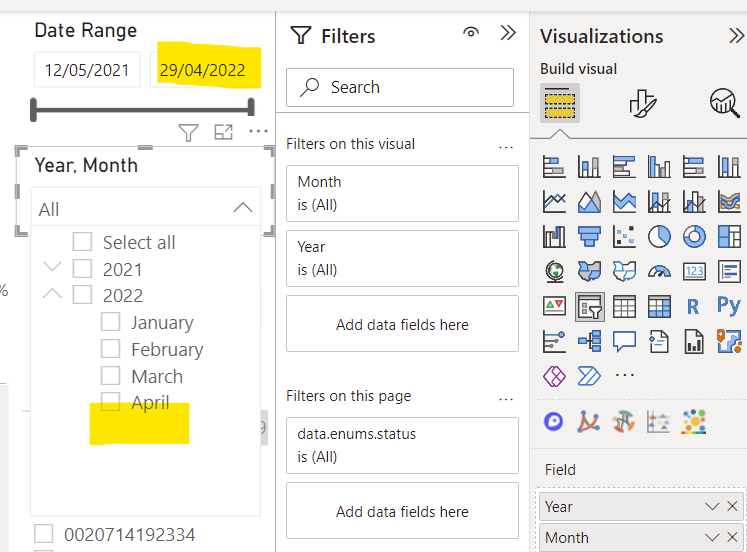
Task: Add a Python visual
Action: click(729, 305)
